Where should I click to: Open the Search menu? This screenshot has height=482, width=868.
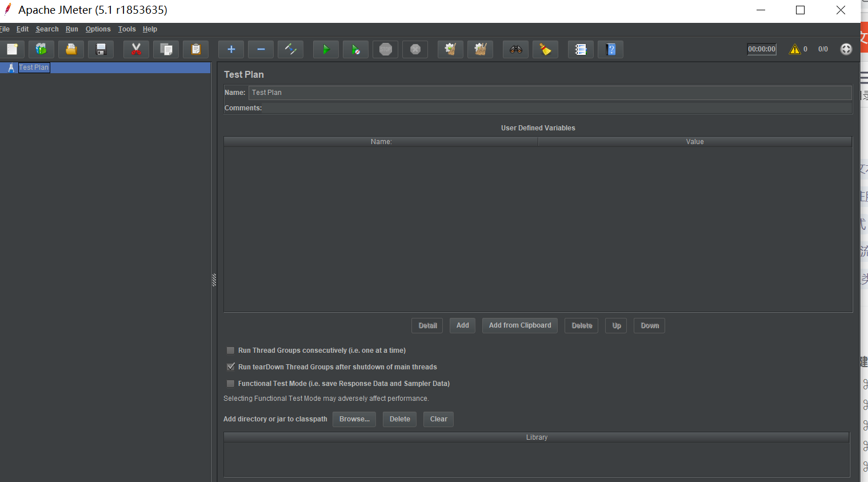47,29
